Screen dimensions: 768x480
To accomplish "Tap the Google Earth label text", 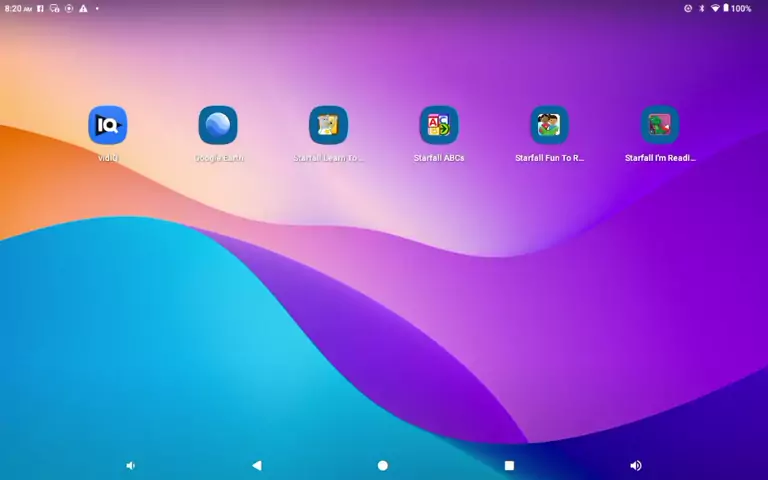I will point(218,158).
